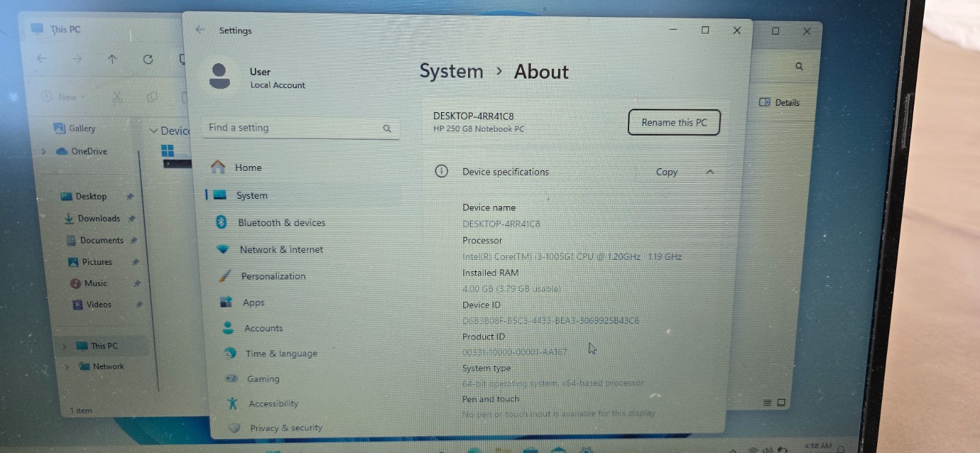Click the Product ID value 00331-10000-00001-AA167
The height and width of the screenshot is (453, 980).
coord(514,352)
